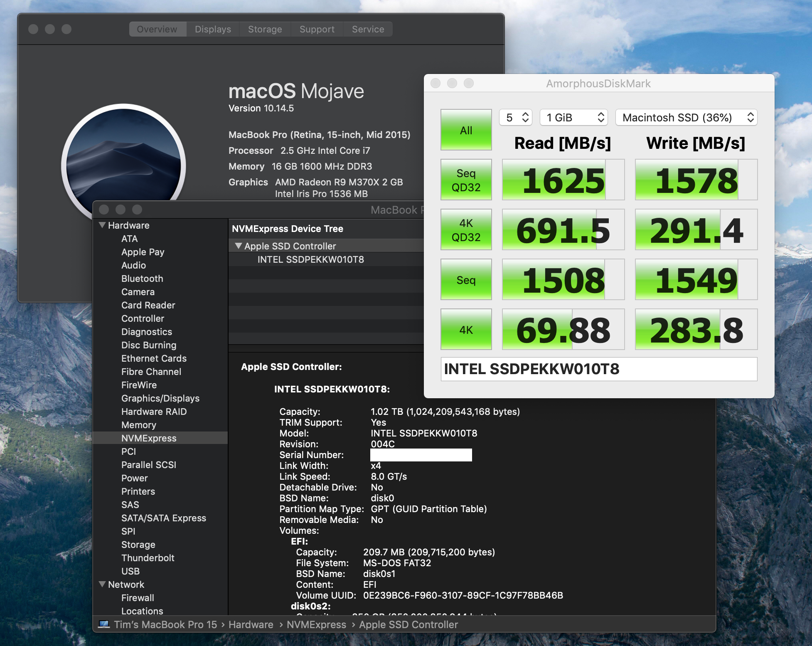Click the macOS Mojave logo image
The image size is (812, 646).
(123, 165)
